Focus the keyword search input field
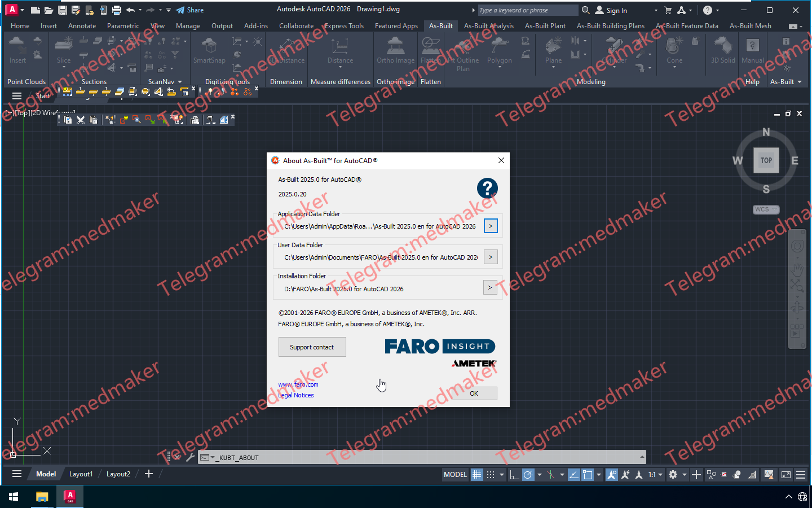Screen dimensions: 812x508 (x=527, y=10)
